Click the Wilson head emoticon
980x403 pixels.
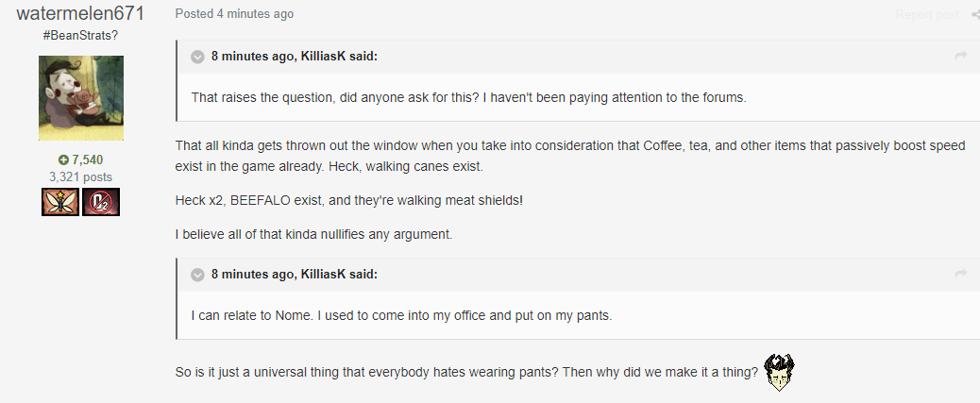(x=779, y=372)
